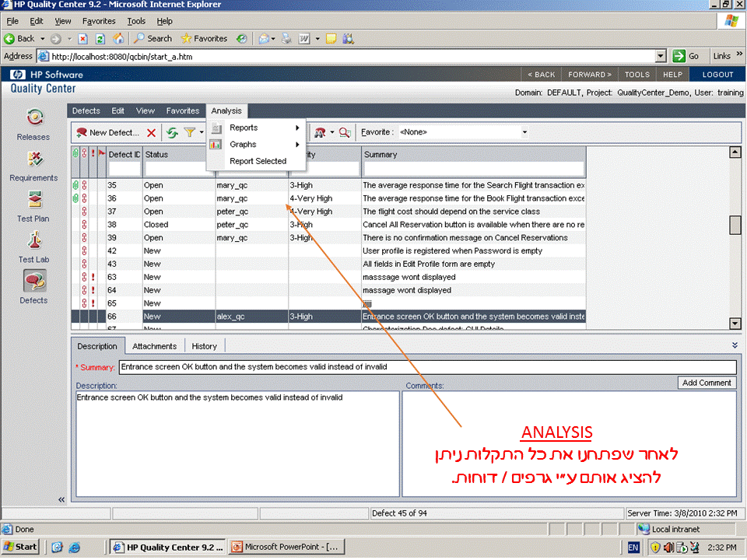Click the Summary column filter box
Image resolution: width=747 pixels, height=560 pixels.
[x=474, y=169]
